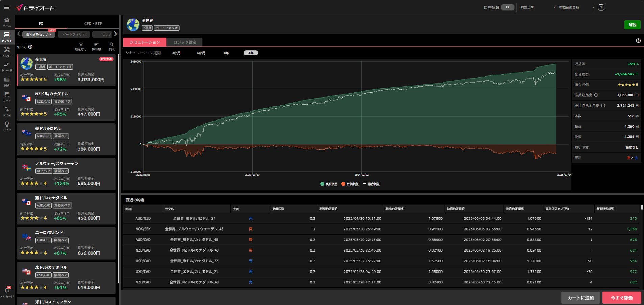This screenshot has width=644, height=305.
Task: Click 全世界_豪ドル/NZドル_37 order row
Action: pyautogui.click(x=381, y=219)
